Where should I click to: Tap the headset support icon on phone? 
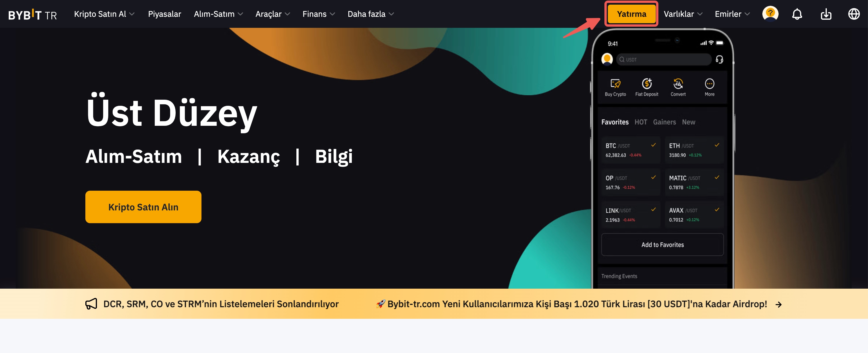(719, 60)
